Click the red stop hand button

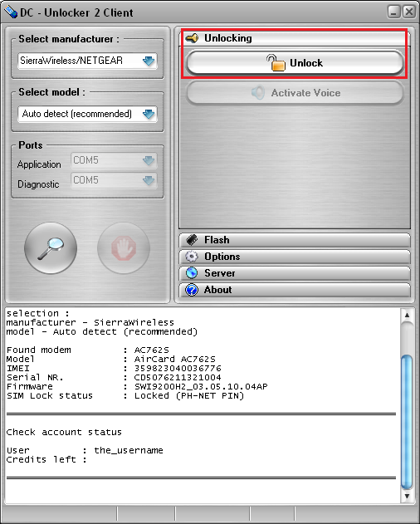pos(124,248)
